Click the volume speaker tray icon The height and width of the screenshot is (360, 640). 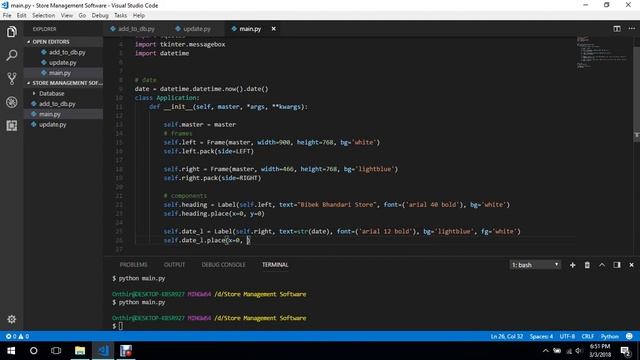click(x=579, y=351)
